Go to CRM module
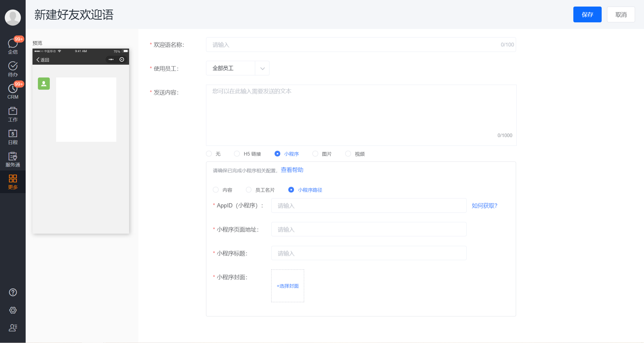 point(13,91)
